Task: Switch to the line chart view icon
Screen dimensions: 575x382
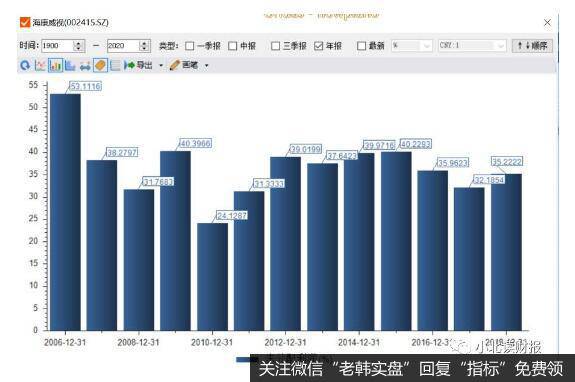Action: coord(40,65)
